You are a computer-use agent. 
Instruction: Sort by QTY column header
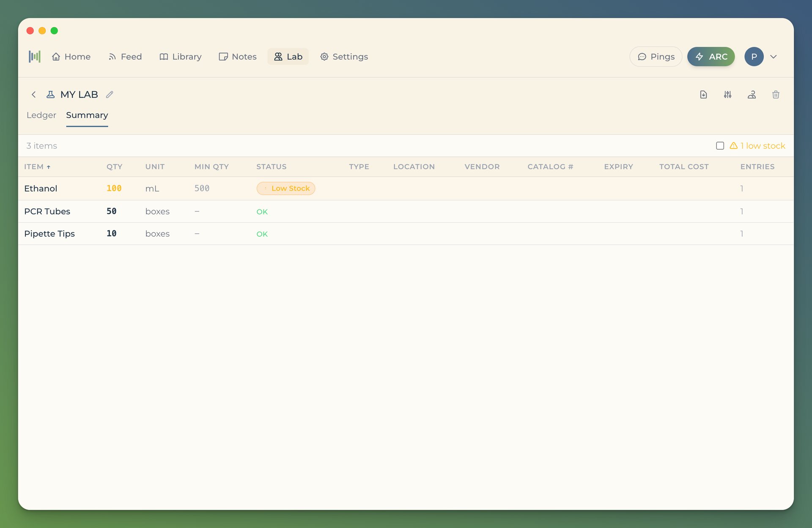click(x=114, y=167)
